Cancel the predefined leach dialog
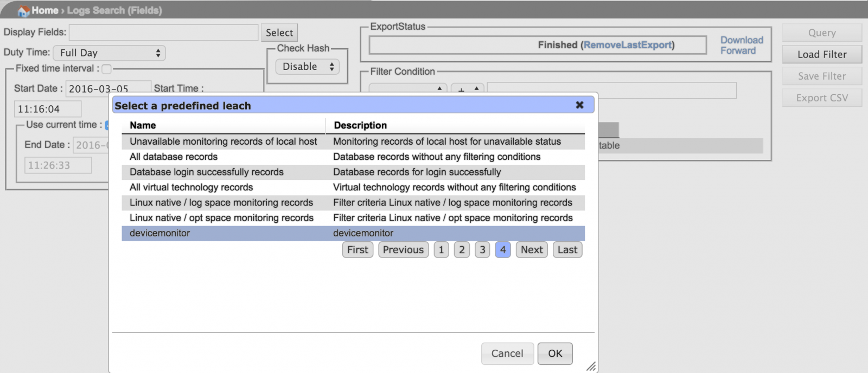This screenshot has width=868, height=373. coord(507,353)
